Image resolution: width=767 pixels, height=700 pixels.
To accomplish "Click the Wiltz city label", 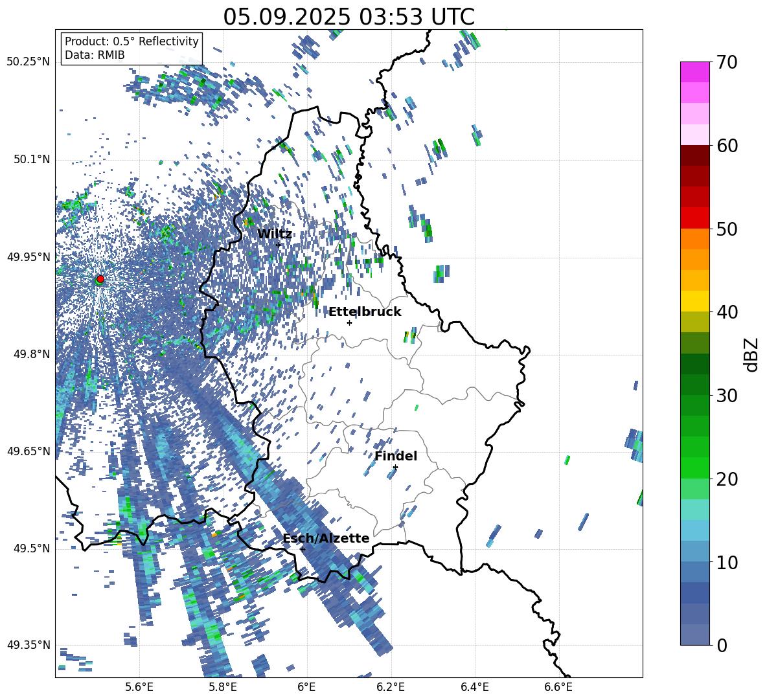I will coord(275,234).
